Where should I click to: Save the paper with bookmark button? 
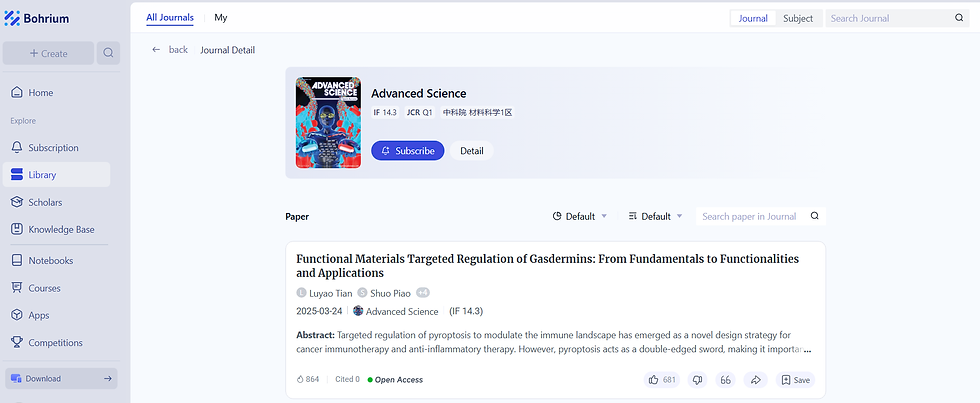coord(796,380)
